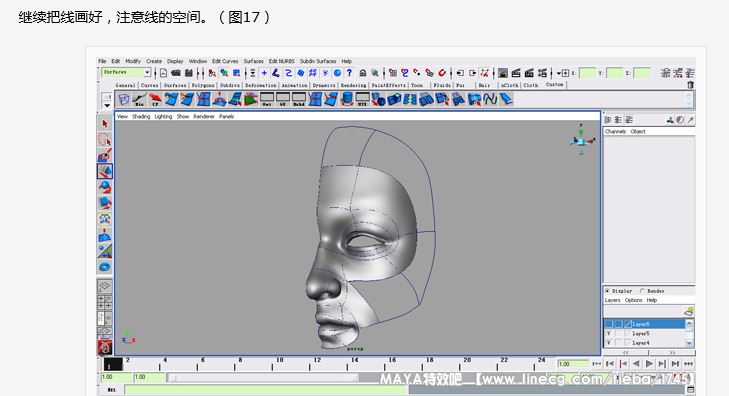Choose the highlighted Move tool
Image resolution: width=729 pixels, height=396 pixels.
pyautogui.click(x=105, y=171)
